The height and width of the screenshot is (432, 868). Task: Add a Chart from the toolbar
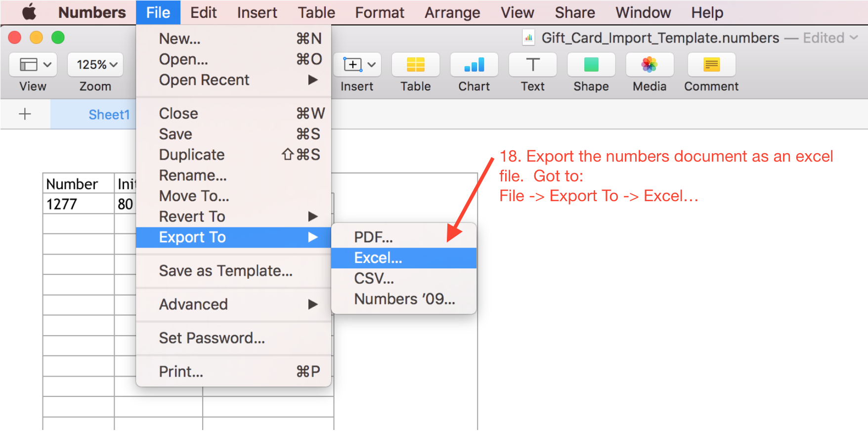pyautogui.click(x=474, y=65)
